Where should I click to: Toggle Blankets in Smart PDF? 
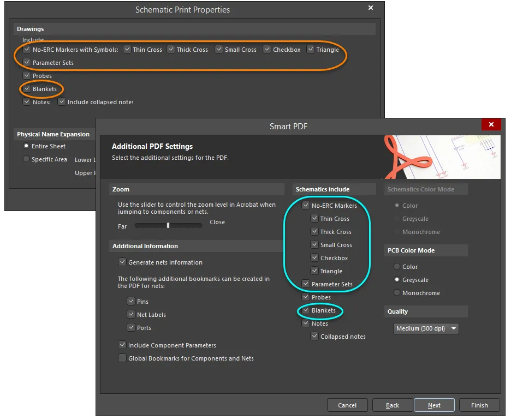(306, 310)
